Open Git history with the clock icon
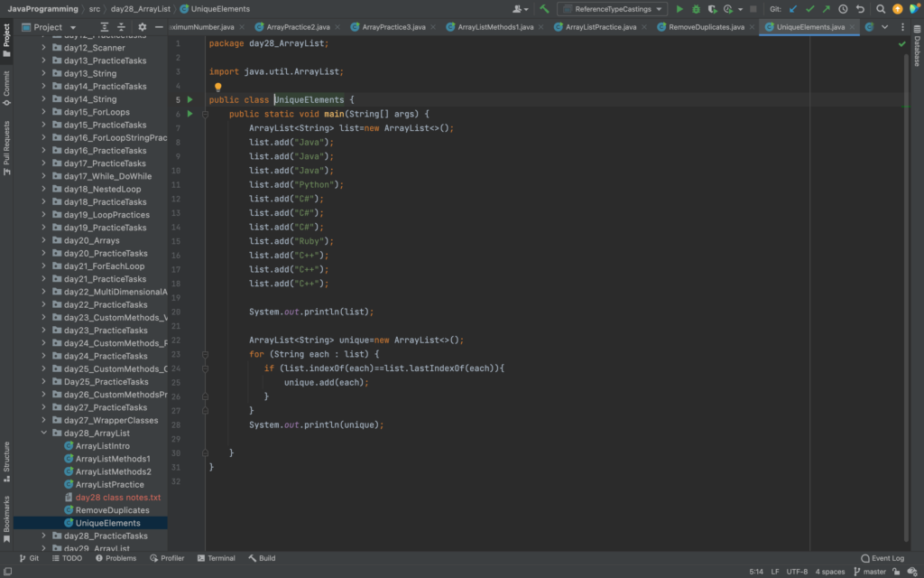Screen dimensions: 924x578 [x=843, y=9]
